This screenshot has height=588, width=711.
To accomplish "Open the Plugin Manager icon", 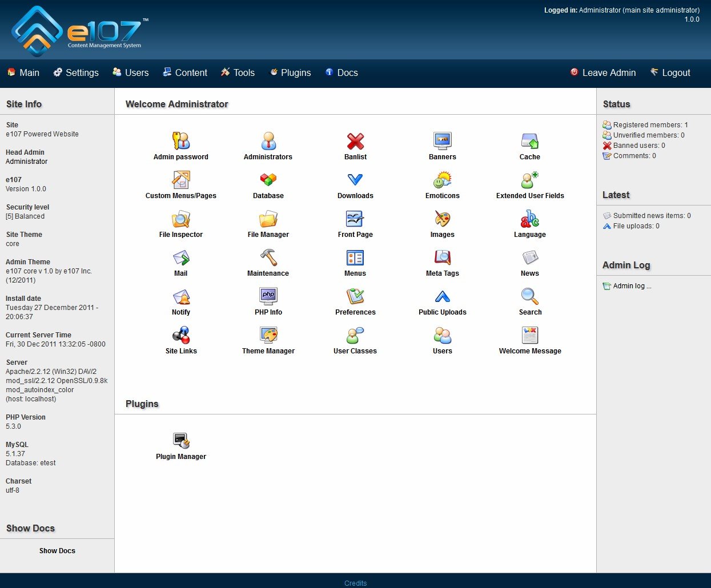I will 181,441.
